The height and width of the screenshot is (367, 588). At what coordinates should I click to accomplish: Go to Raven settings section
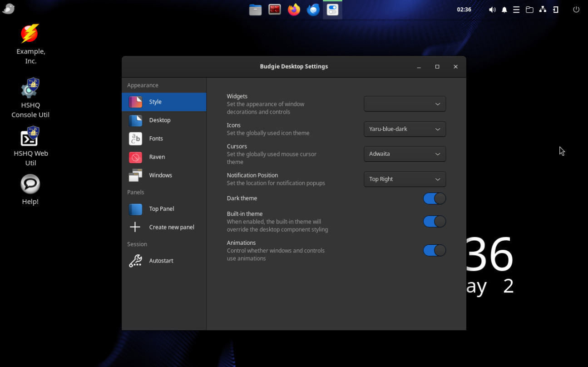pyautogui.click(x=157, y=157)
